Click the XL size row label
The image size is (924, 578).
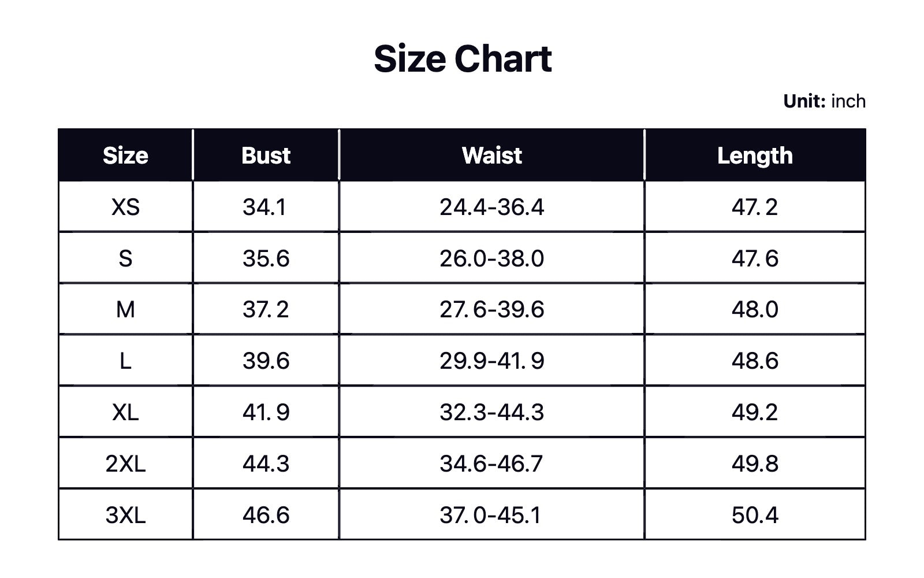coord(125,413)
